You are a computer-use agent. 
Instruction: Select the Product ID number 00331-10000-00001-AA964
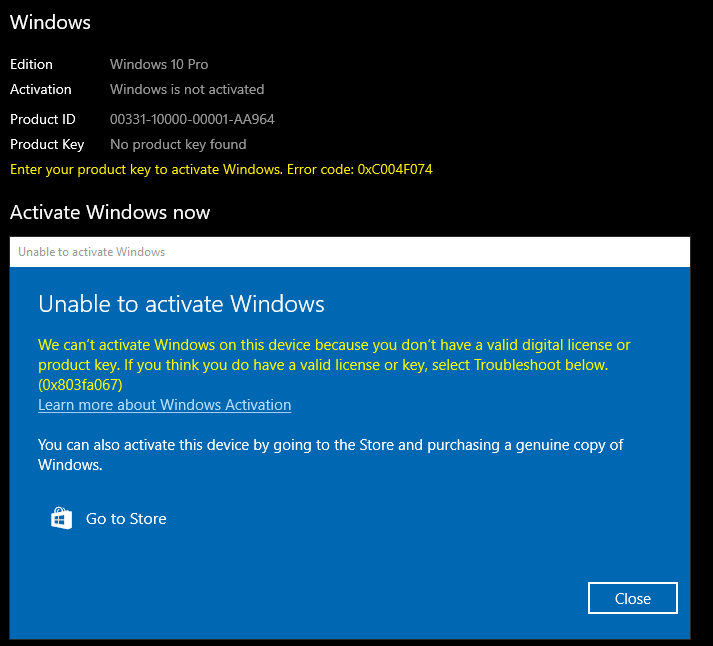coord(192,119)
